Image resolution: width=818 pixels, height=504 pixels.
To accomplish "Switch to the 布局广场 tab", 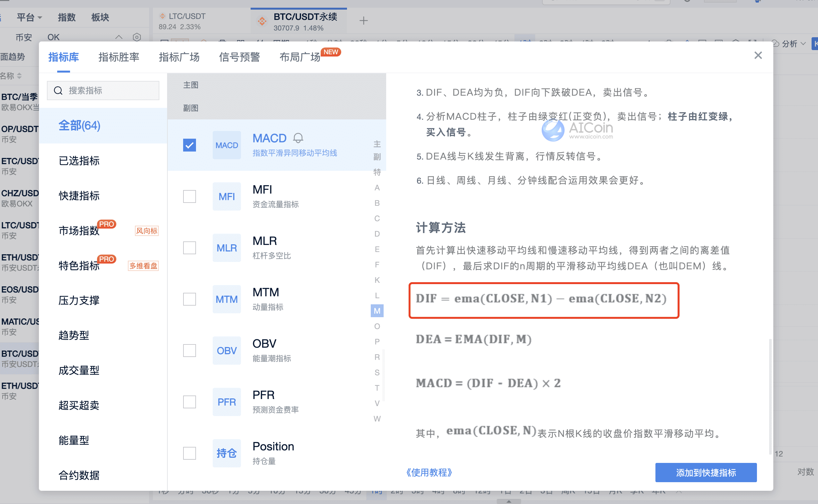I will 299,57.
